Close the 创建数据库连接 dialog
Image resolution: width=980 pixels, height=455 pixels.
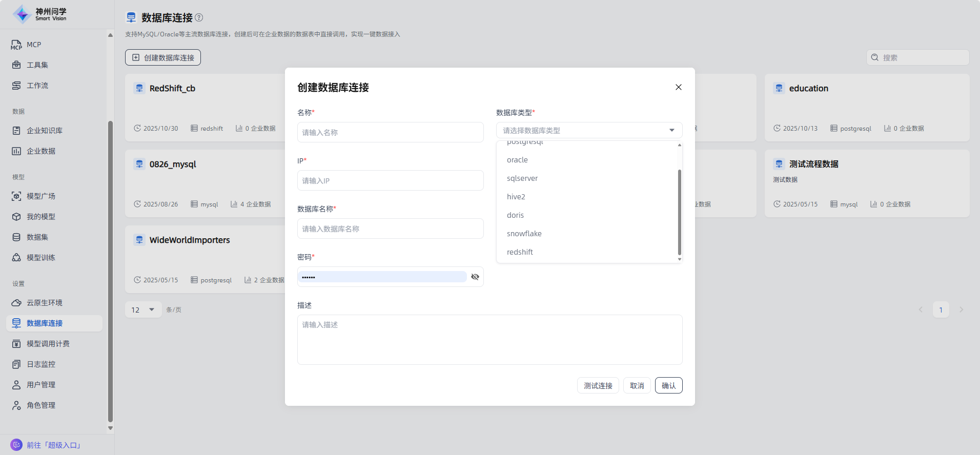click(x=678, y=87)
